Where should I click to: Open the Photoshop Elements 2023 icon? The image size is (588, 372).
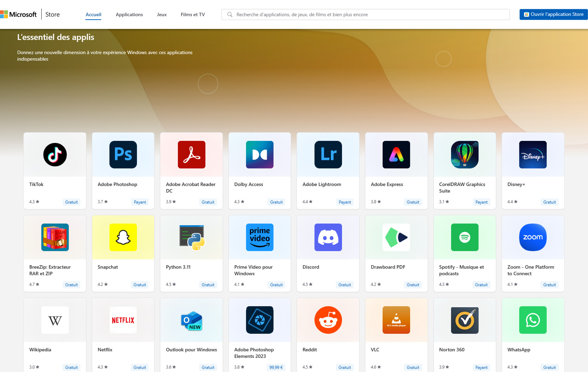pyautogui.click(x=260, y=320)
